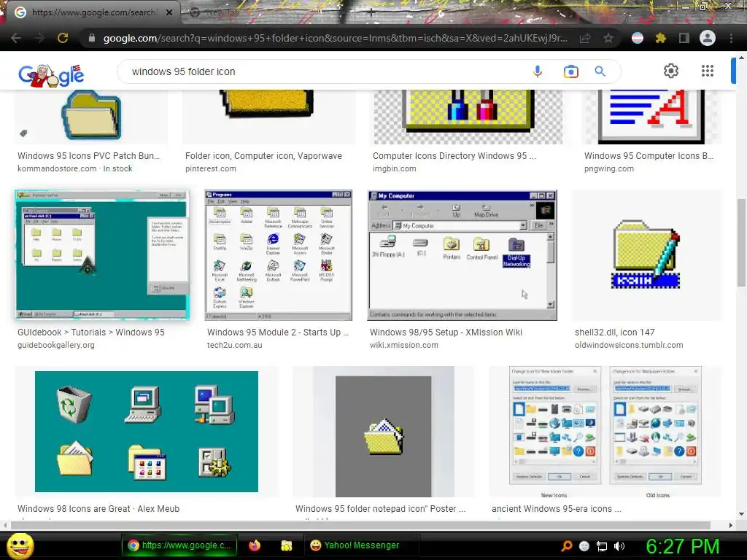Open Windows 95 Computer Icons pngwing result

[649, 156]
